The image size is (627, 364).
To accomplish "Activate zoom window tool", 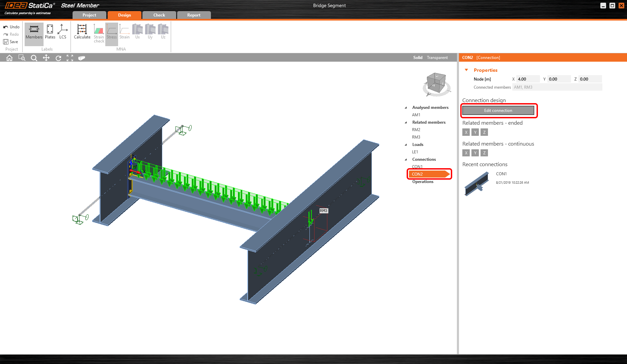I will click(22, 58).
